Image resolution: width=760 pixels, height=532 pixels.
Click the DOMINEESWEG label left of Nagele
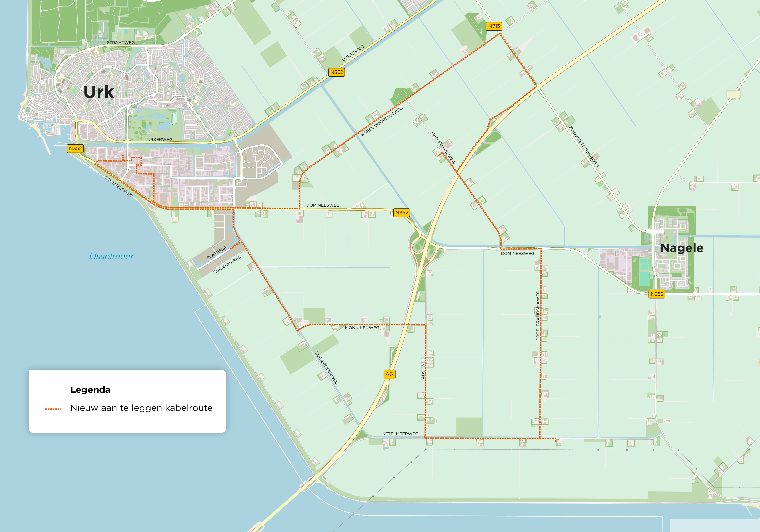tap(518, 254)
